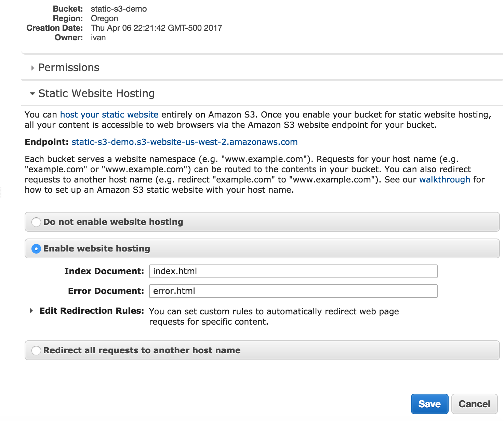Save the website hosting settings
The width and height of the screenshot is (504, 421).
430,404
